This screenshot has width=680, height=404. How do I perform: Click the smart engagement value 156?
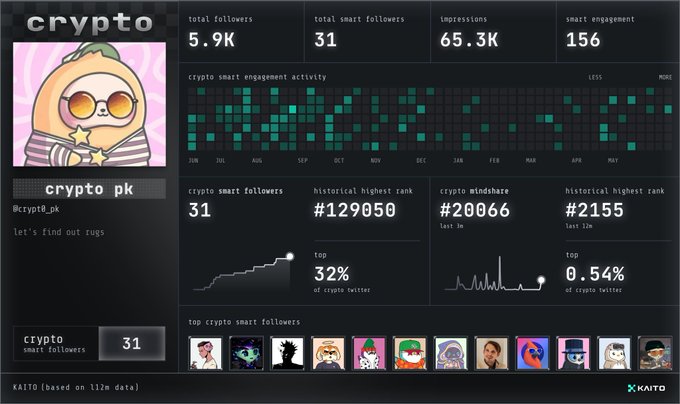pyautogui.click(x=583, y=40)
